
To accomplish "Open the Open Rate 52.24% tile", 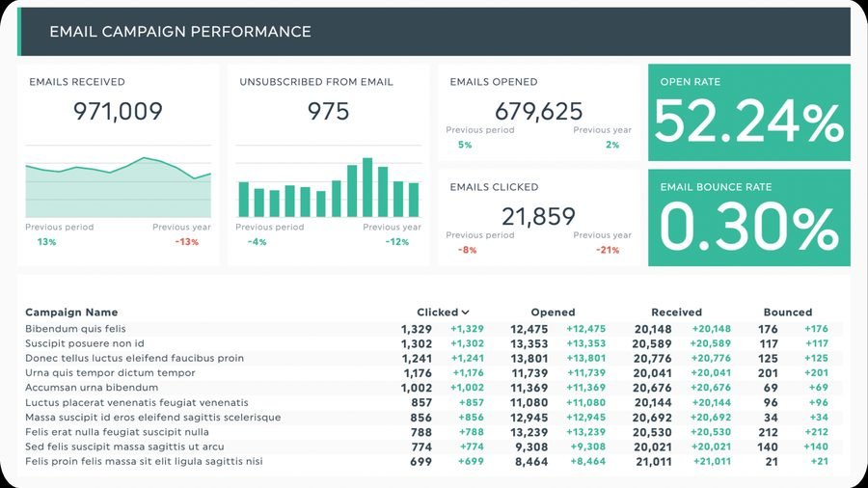I will (x=749, y=112).
